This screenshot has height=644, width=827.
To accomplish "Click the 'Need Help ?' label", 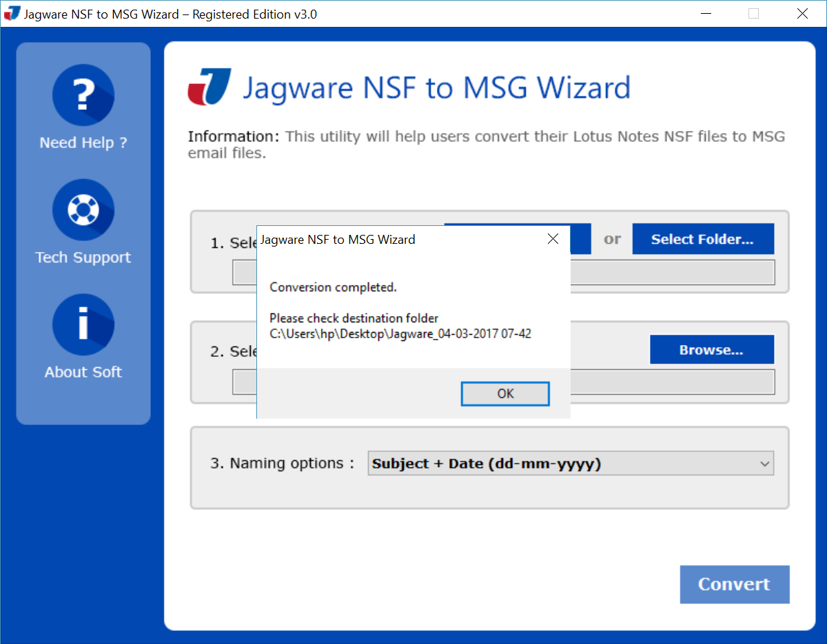I will (83, 143).
